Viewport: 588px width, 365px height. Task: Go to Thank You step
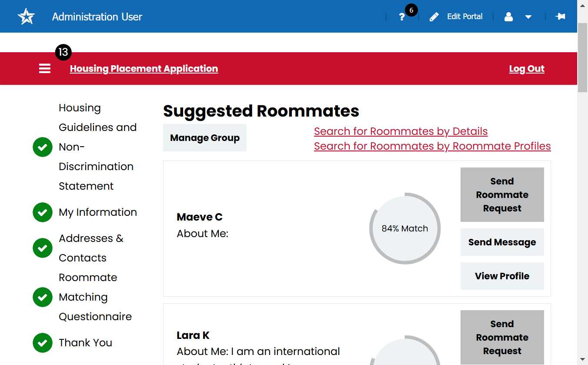pyautogui.click(x=85, y=343)
